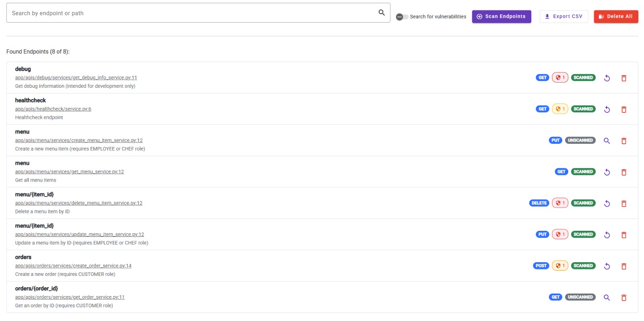This screenshot has width=644, height=321.
Task: Export endpoints as CSV
Action: coord(564,17)
